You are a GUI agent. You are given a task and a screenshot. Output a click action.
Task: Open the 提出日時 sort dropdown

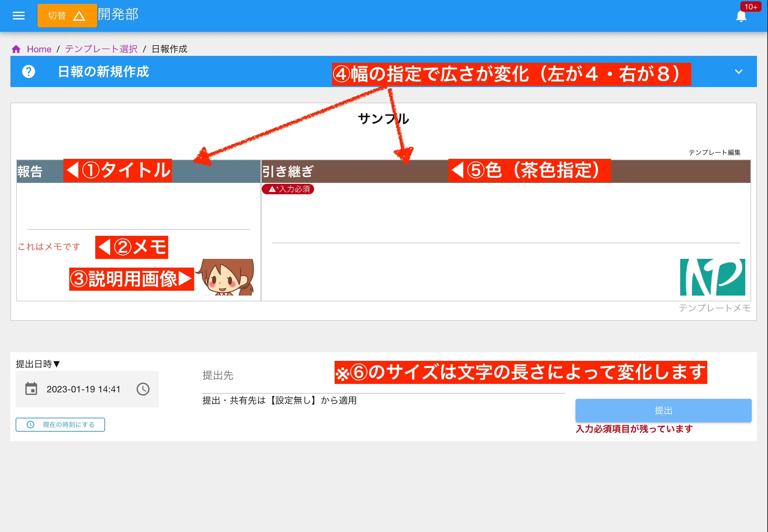tap(37, 364)
